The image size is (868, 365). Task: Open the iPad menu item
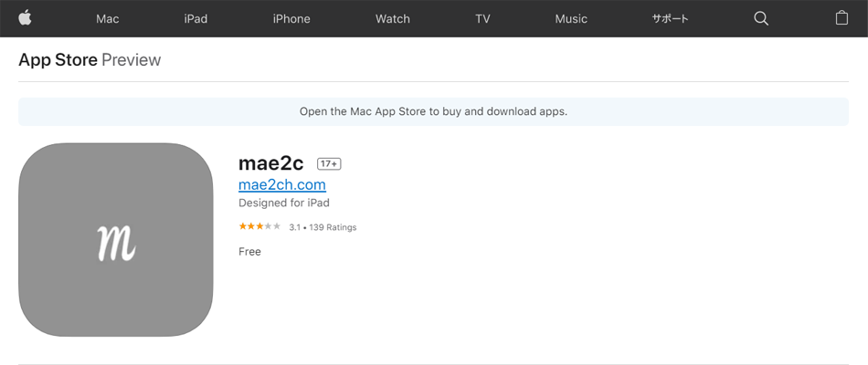[196, 19]
